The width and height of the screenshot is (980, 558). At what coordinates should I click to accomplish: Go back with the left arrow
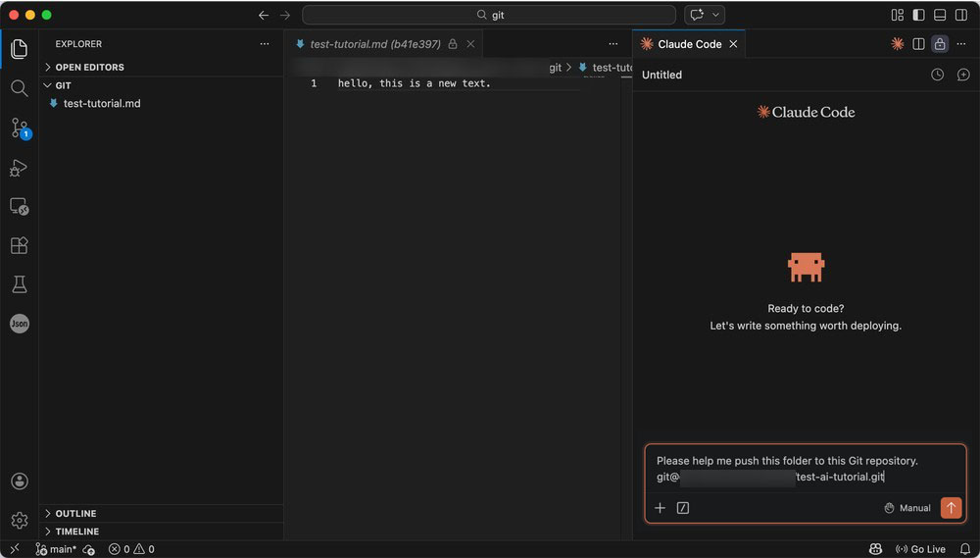264,15
